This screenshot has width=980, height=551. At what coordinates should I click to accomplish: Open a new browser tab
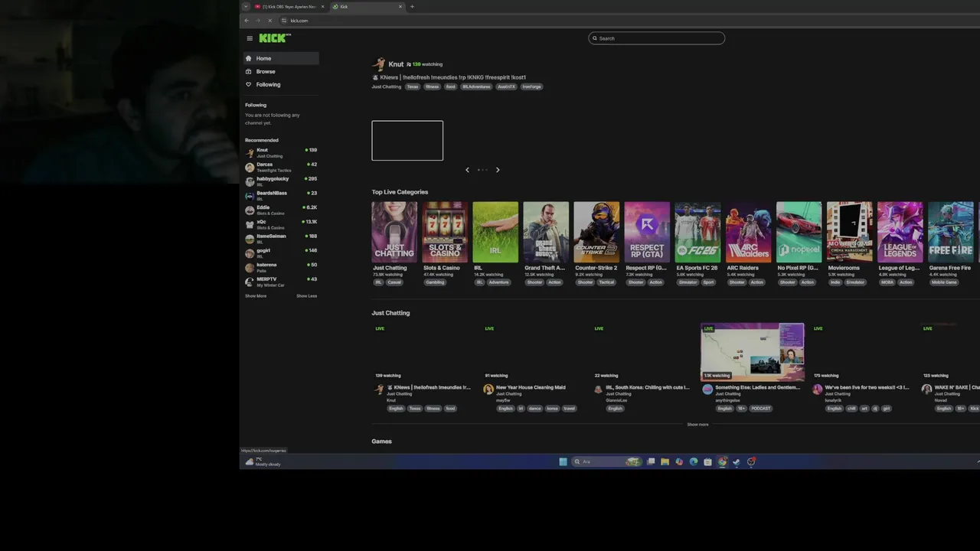412,6
